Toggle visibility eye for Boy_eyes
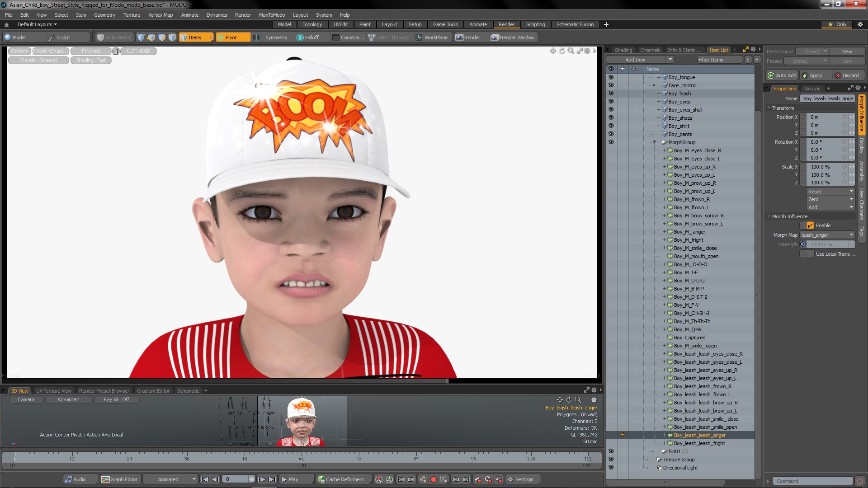 click(x=611, y=102)
